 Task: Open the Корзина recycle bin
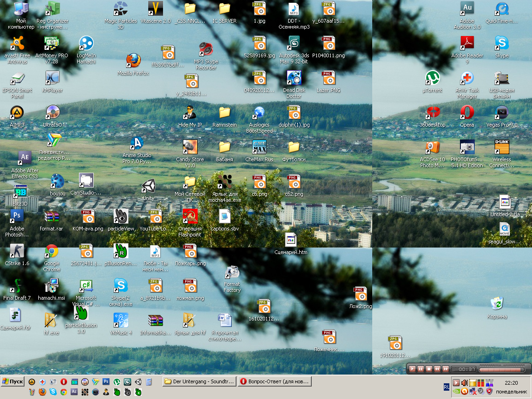497,304
